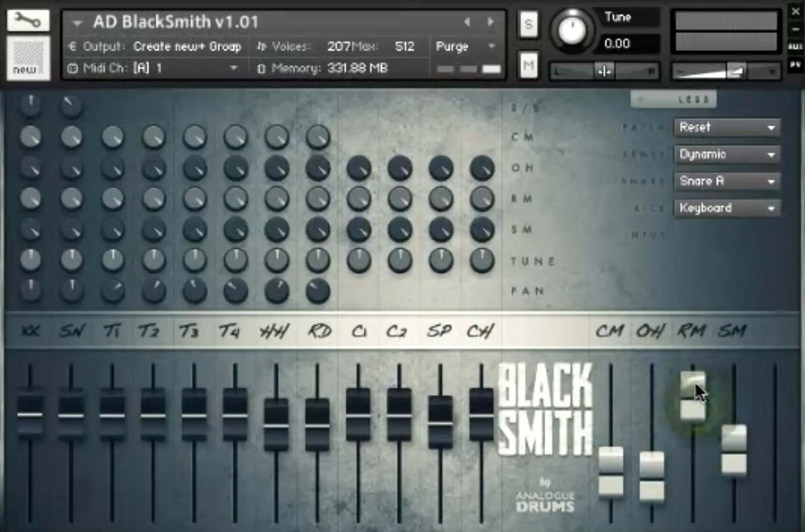Click the T4 fader handle
This screenshot has width=805, height=532.
[x=235, y=415]
